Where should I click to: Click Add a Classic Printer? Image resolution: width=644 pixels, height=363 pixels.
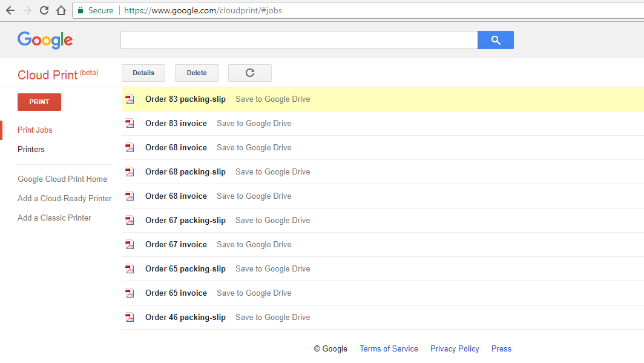tap(54, 218)
